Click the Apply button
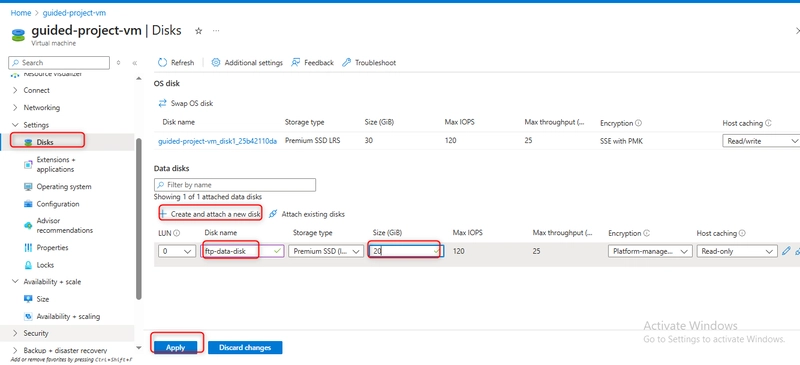 (176, 348)
